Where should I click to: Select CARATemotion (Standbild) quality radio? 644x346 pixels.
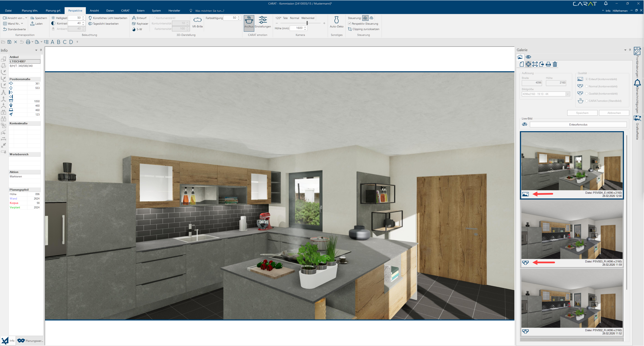tap(587, 101)
